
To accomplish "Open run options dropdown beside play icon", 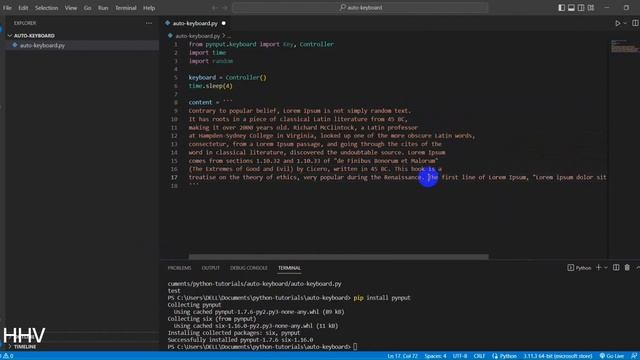I will (625, 23).
